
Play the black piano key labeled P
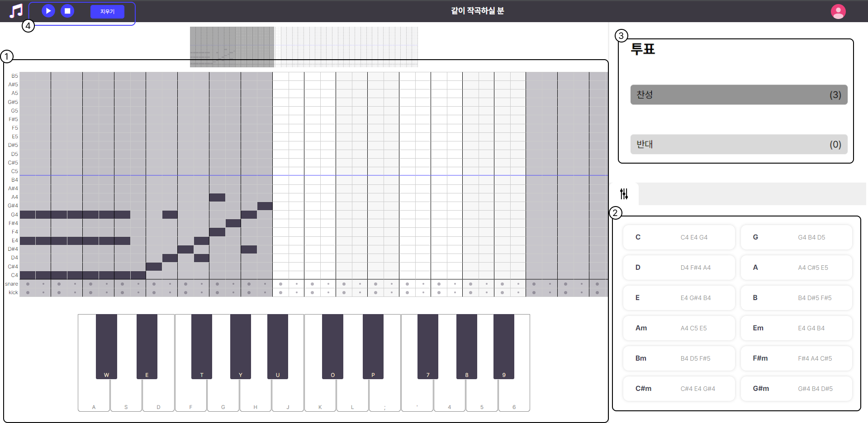point(373,347)
